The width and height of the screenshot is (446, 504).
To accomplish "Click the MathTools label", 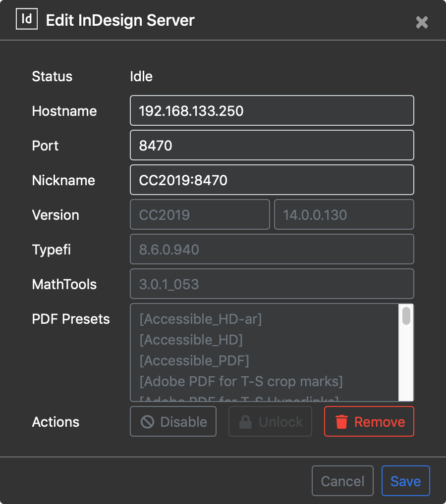I will tap(64, 285).
